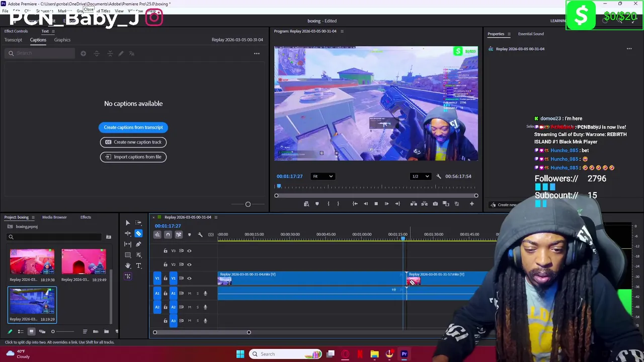Solo audio track A2
The width and height of the screenshot is (644, 362).
click(197, 307)
